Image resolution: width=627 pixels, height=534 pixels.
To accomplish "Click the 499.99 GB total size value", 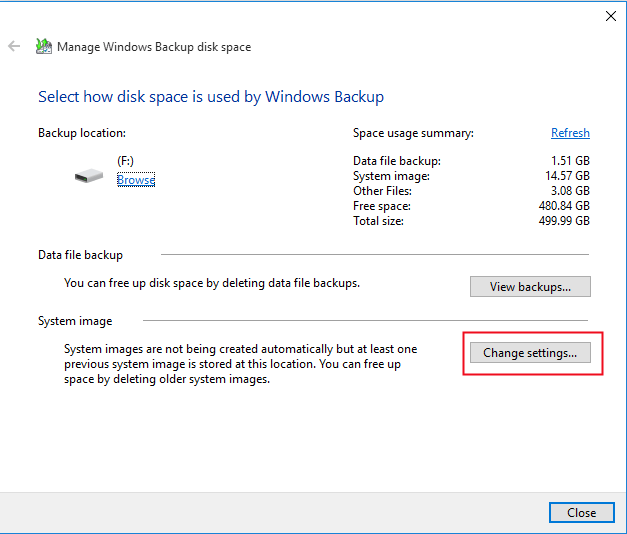I will (562, 221).
